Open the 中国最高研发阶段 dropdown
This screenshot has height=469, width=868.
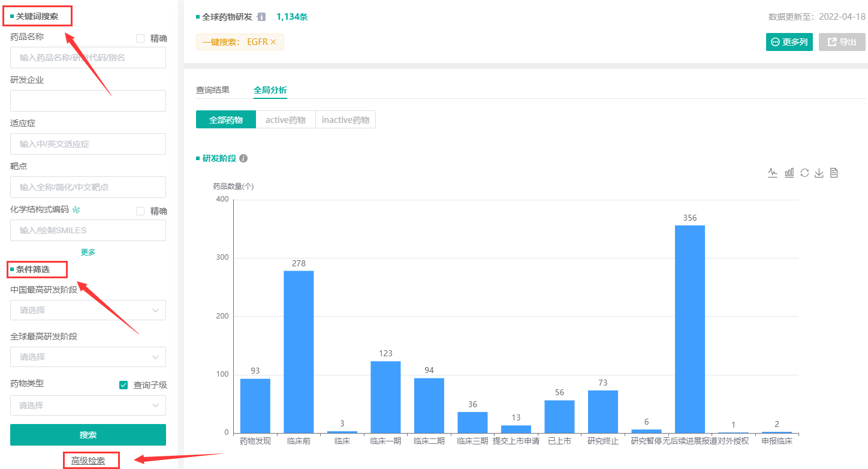(88, 310)
